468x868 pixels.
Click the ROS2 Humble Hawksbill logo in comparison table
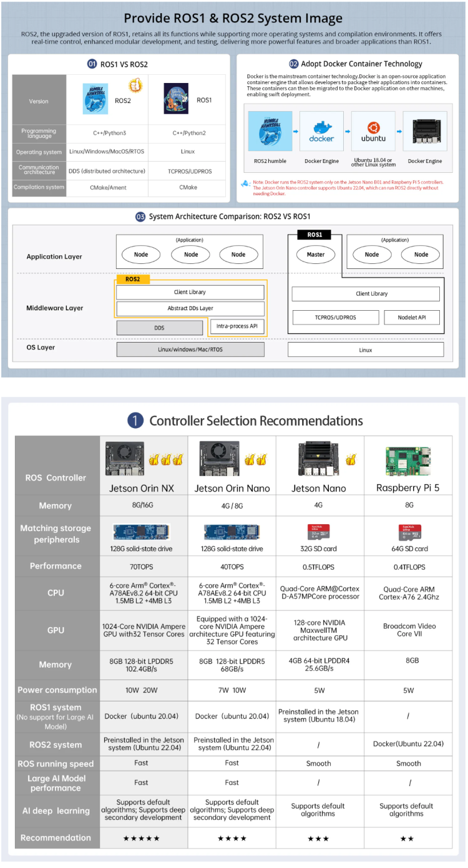[95, 99]
